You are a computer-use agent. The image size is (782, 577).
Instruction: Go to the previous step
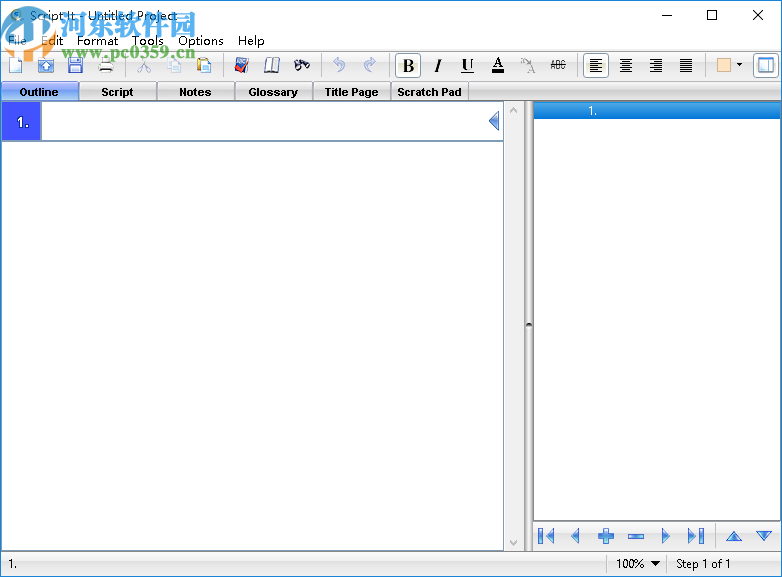coord(576,536)
